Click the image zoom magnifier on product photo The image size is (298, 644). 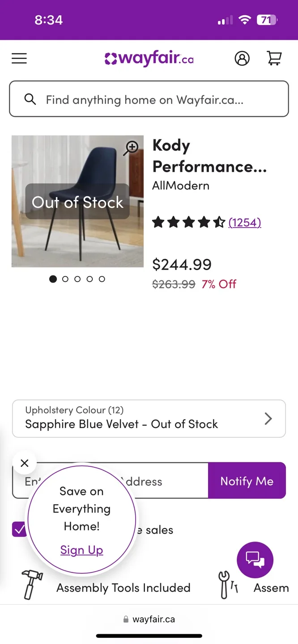pos(131,147)
